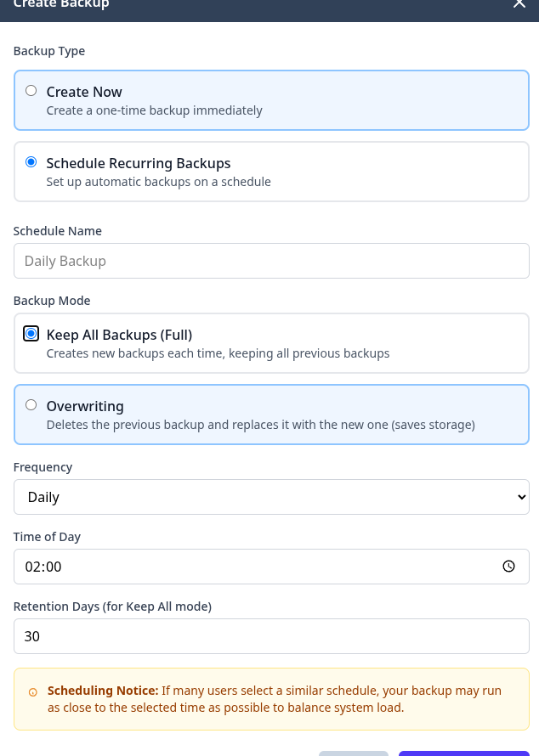
Task: Select the Schedule Recurring Backups radio button
Action: [31, 162]
